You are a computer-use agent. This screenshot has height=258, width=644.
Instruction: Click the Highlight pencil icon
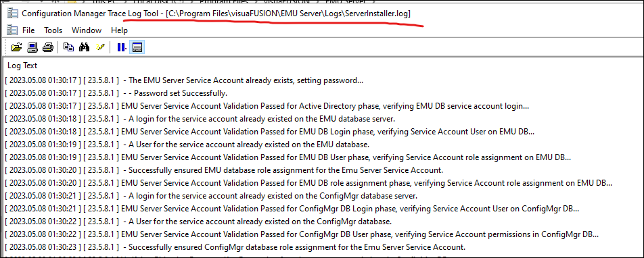100,47
